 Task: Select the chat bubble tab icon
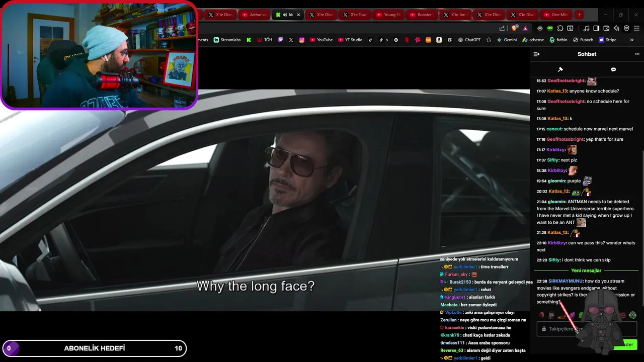tap(613, 69)
